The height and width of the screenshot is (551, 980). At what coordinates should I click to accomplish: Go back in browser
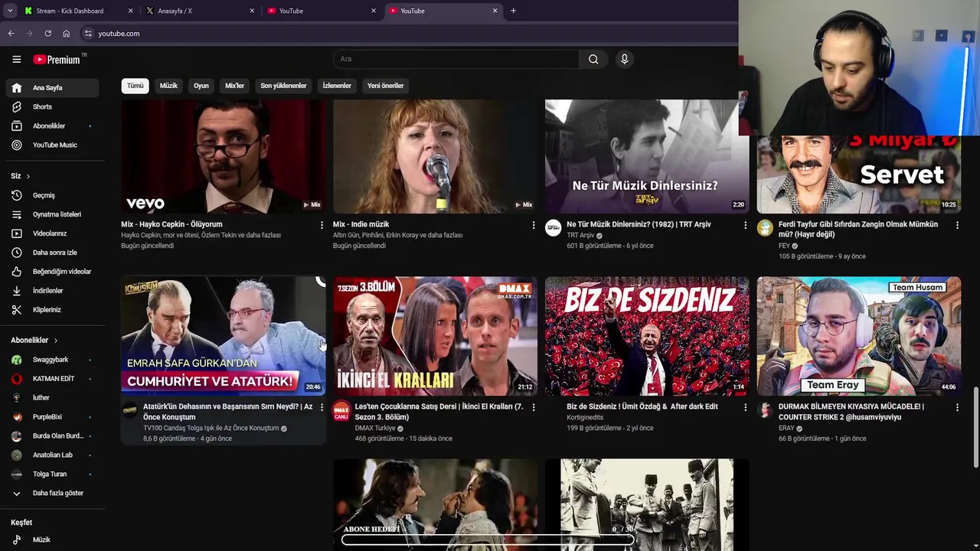11,34
